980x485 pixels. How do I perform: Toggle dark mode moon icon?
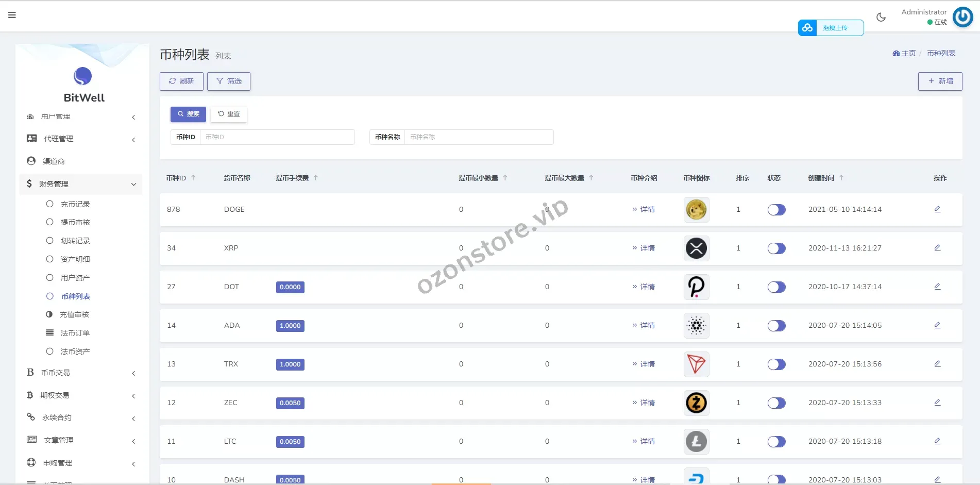pyautogui.click(x=881, y=17)
